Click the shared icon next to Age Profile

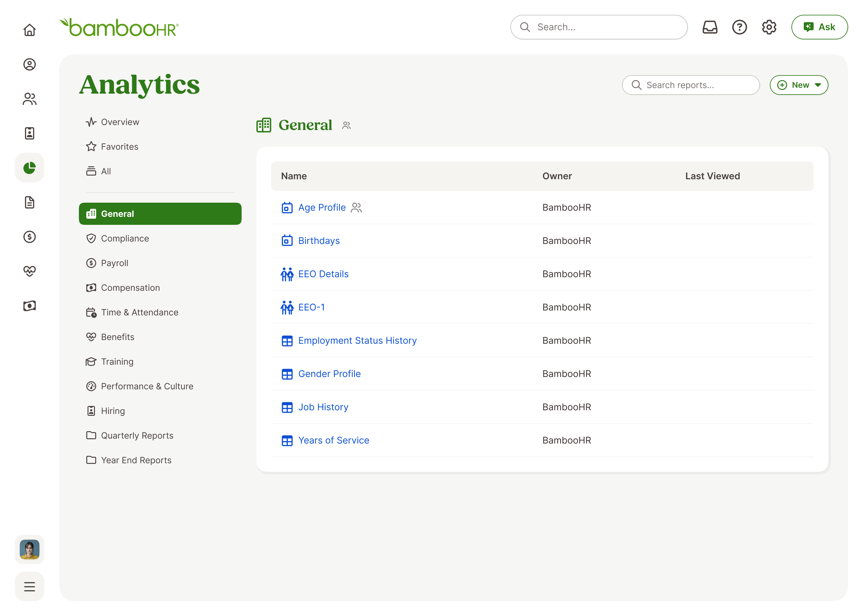point(356,208)
